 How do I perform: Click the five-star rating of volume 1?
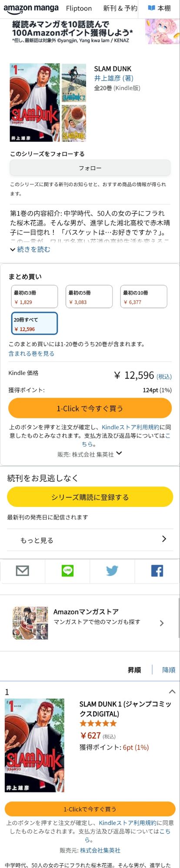pyautogui.click(x=98, y=723)
